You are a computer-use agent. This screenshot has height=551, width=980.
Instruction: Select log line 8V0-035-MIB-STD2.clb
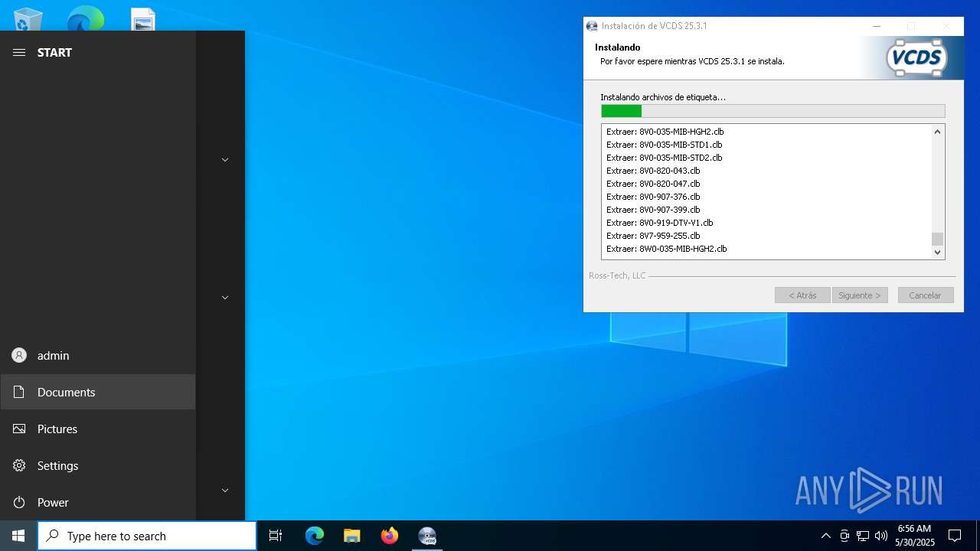pyautogui.click(x=664, y=158)
